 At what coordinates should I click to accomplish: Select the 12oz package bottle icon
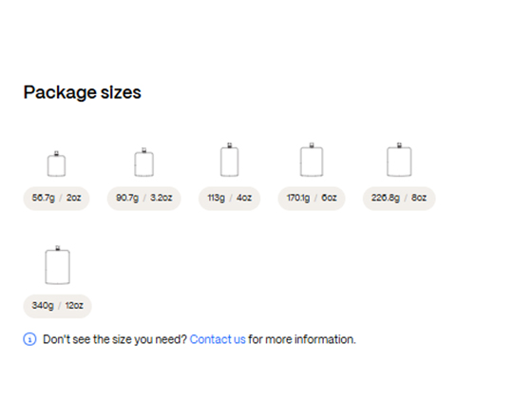click(58, 265)
